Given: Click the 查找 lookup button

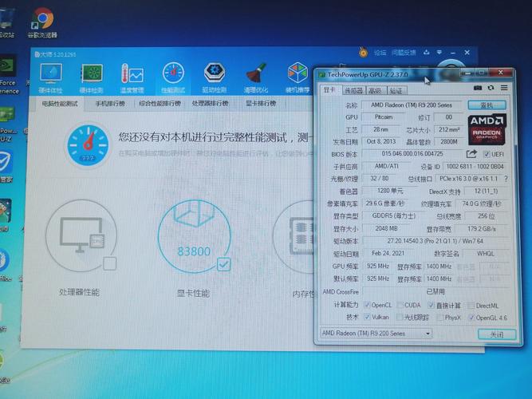Looking at the screenshot, I should [x=486, y=105].
